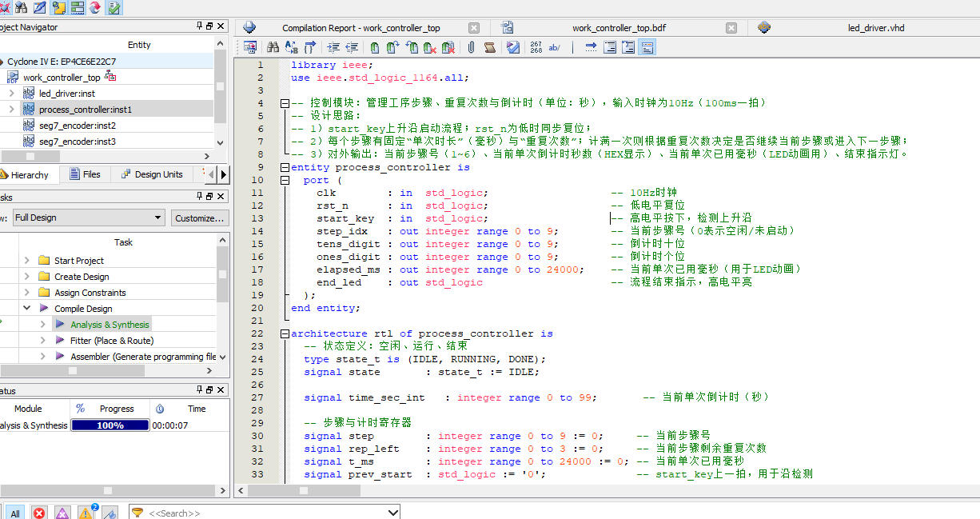Viewport: 980px width, 519px height.
Task: Click the 100% compilation progress bar
Action: pos(110,425)
